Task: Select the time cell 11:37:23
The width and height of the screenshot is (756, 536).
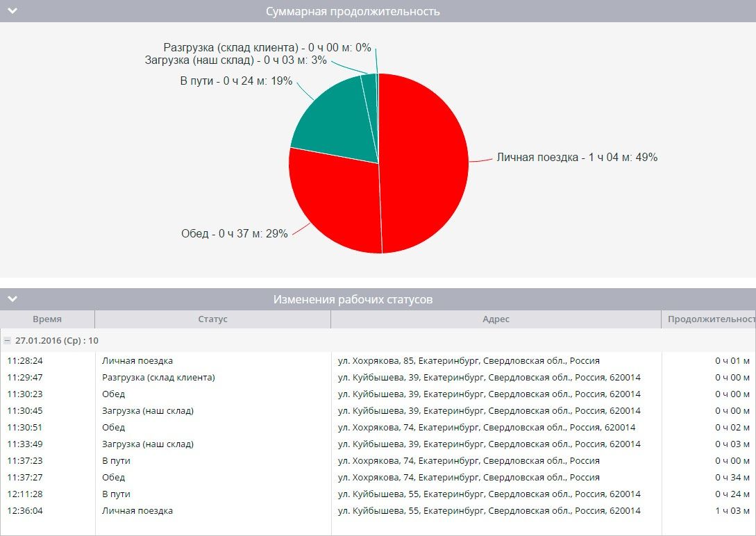Action: 25,461
